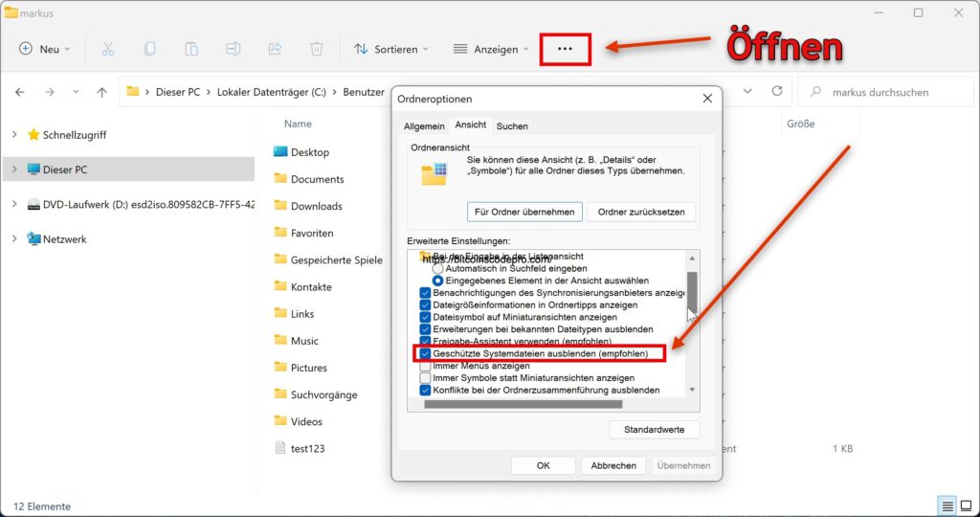Click the Paste clipboard icon
Viewport: 980px width, 517px height.
click(191, 49)
